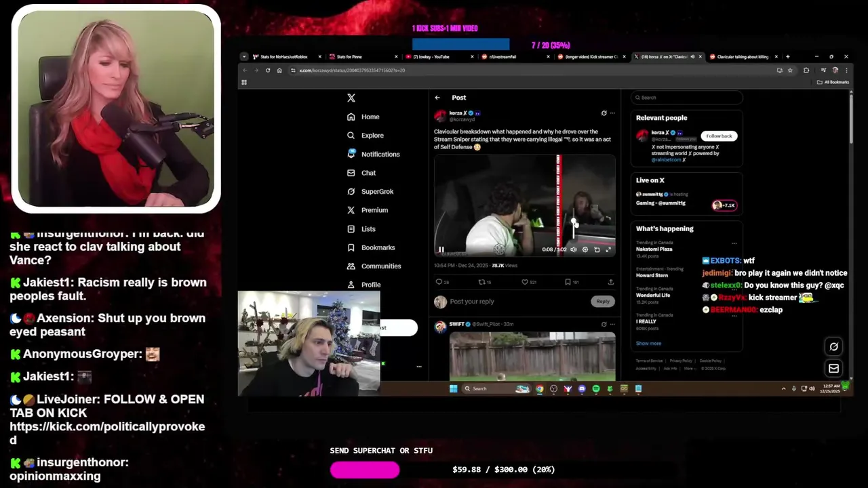Open the browser extensions puzzle icon
The height and width of the screenshot is (488, 868).
pyautogui.click(x=806, y=70)
